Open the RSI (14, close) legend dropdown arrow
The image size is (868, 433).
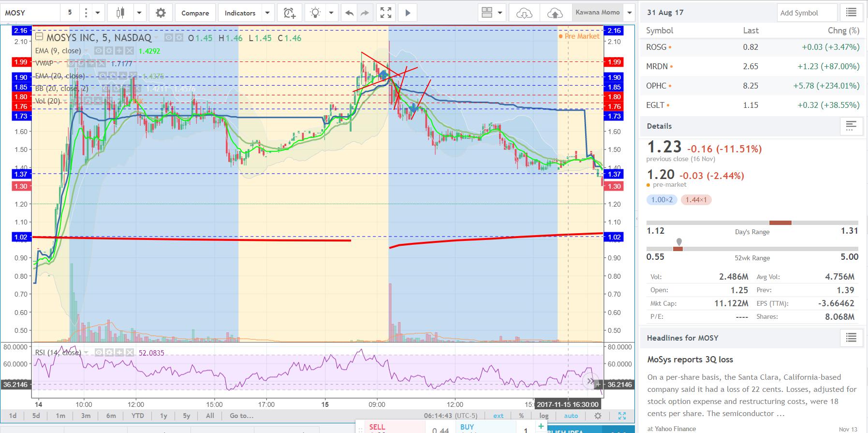[87, 353]
